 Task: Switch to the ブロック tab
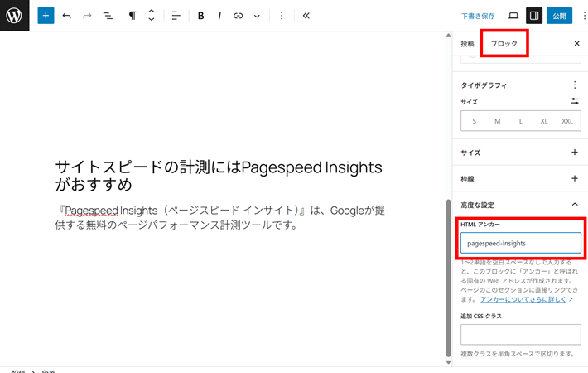pos(504,44)
